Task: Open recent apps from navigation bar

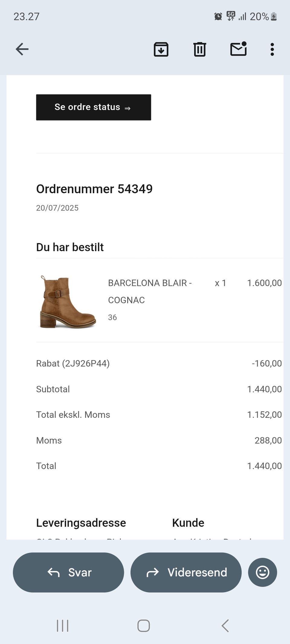Action: tap(63, 626)
